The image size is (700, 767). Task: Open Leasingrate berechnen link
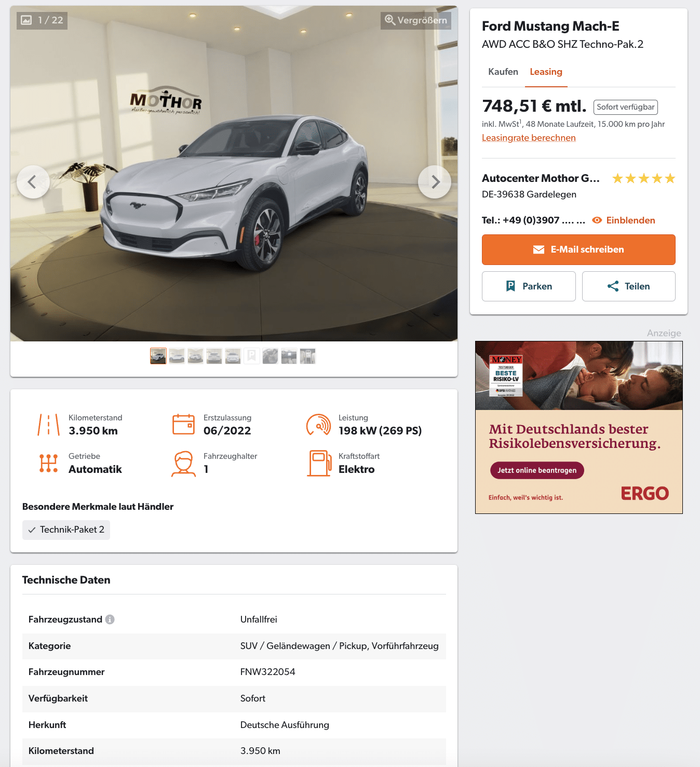[529, 138]
